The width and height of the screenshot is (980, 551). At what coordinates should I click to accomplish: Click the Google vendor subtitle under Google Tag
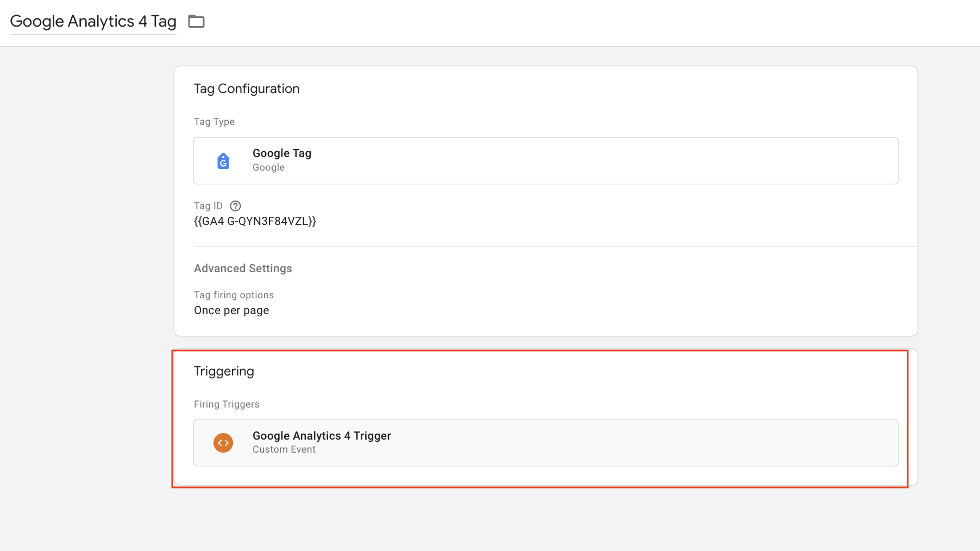pyautogui.click(x=268, y=167)
